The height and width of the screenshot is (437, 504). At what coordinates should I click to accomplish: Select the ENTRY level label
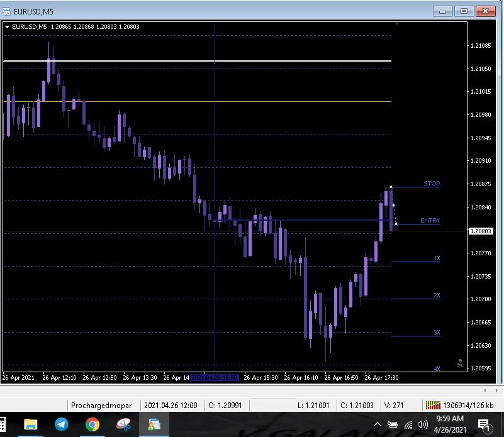click(430, 221)
